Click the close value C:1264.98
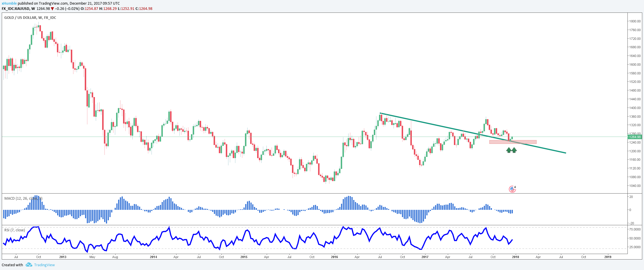Viewport: 644px width, 270px height. (x=144, y=9)
